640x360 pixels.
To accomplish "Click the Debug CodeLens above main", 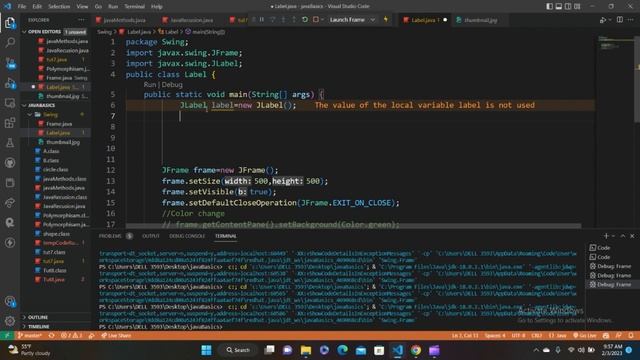I will pos(172,84).
